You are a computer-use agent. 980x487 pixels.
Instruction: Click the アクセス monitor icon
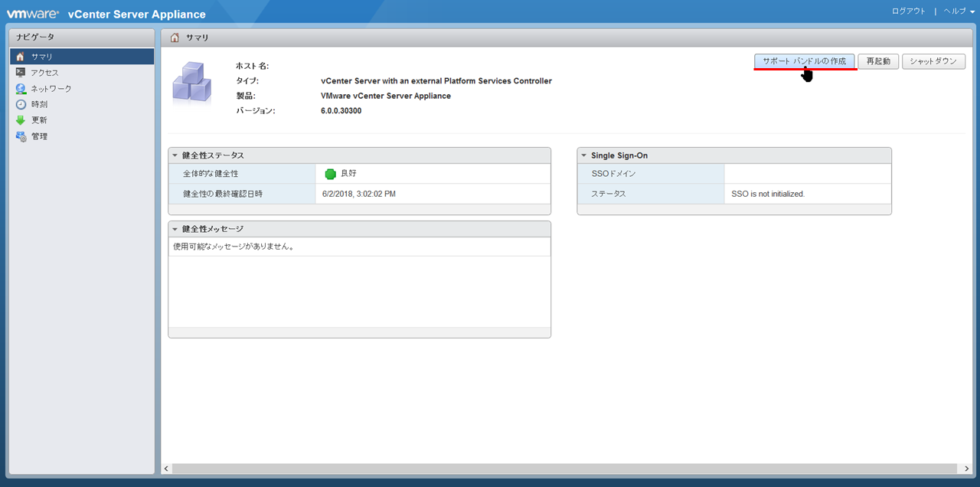click(x=21, y=73)
